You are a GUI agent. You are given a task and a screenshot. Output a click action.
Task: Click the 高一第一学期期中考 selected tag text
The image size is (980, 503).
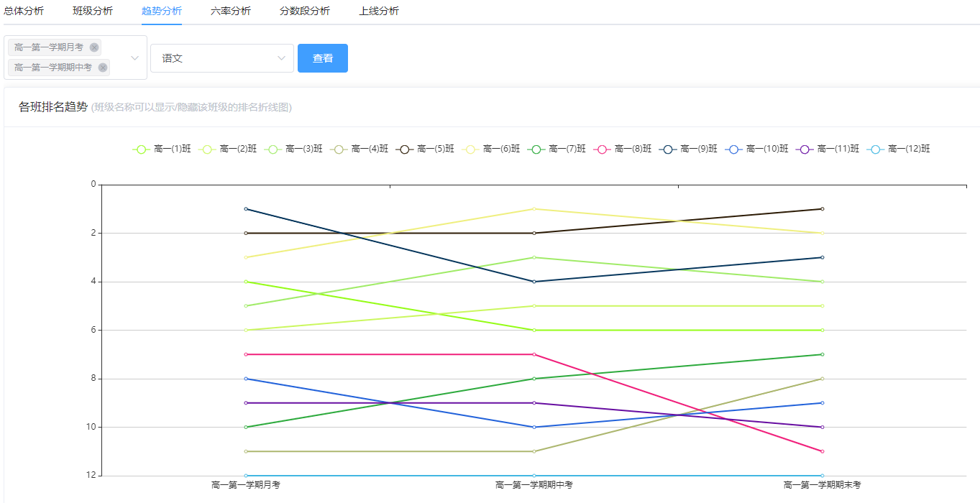[53, 68]
